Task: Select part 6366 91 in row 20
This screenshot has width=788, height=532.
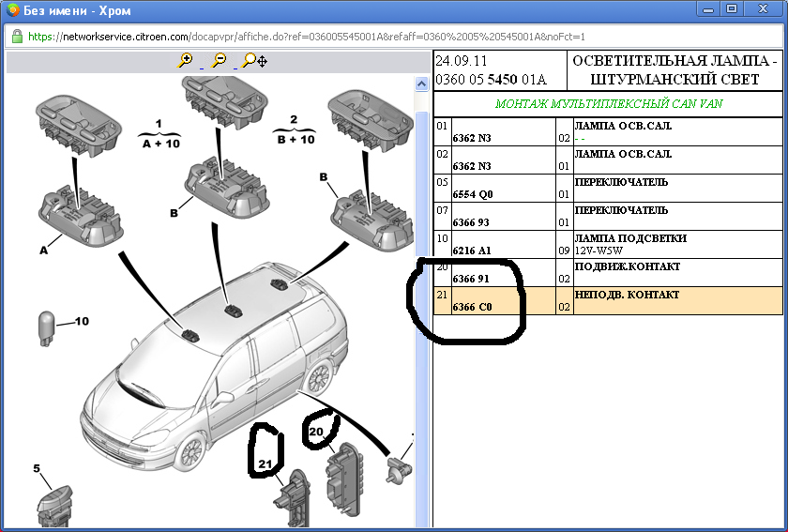Action: click(470, 279)
